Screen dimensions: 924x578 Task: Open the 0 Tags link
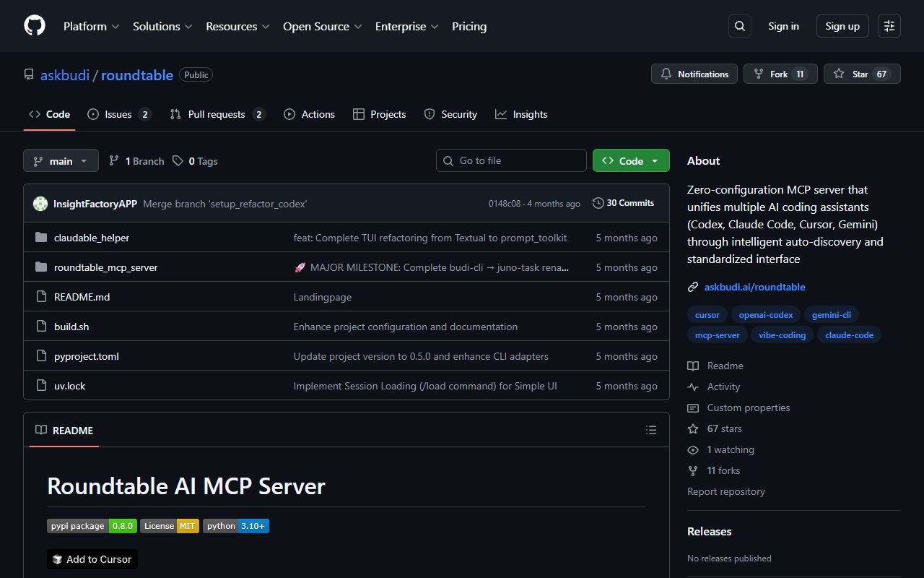coord(195,161)
